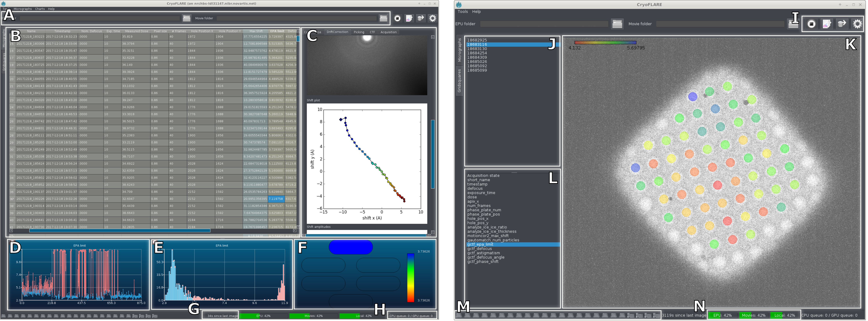Switch to the CTF tab
868x321 pixels.
pyautogui.click(x=372, y=32)
